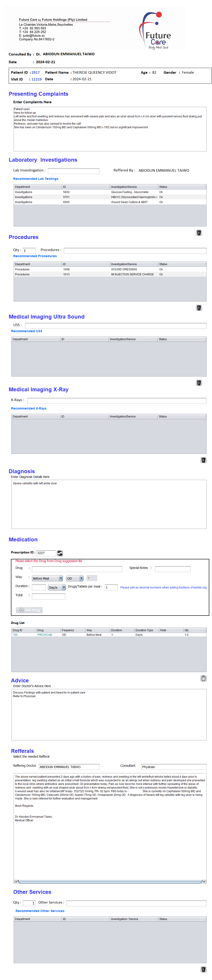Open the Before Meal dropdown

47,578
